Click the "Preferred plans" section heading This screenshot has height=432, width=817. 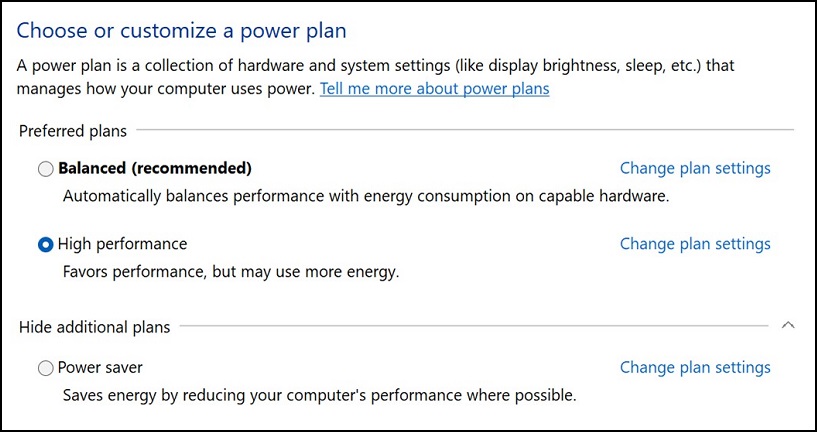[x=72, y=131]
